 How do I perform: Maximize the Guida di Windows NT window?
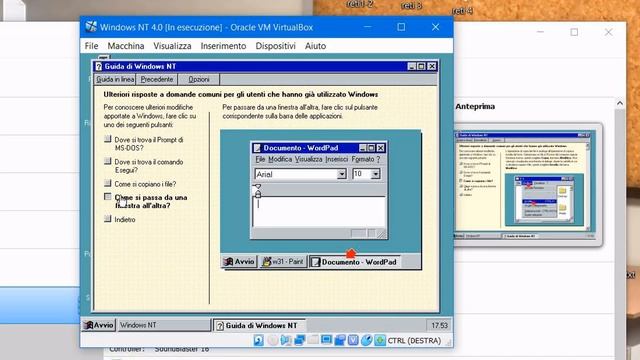(x=421, y=66)
